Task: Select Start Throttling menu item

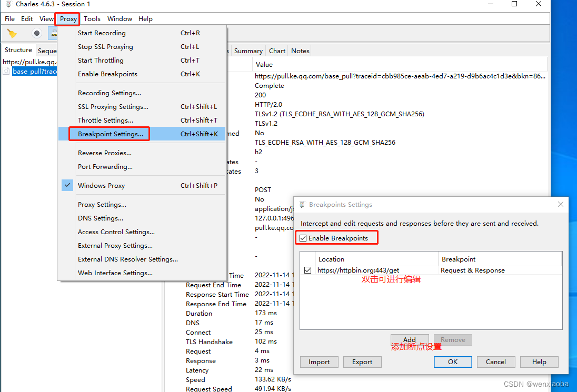Action: [142, 61]
